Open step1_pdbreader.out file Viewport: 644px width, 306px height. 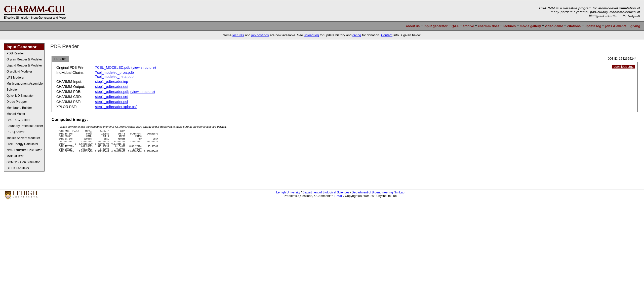[x=112, y=87]
